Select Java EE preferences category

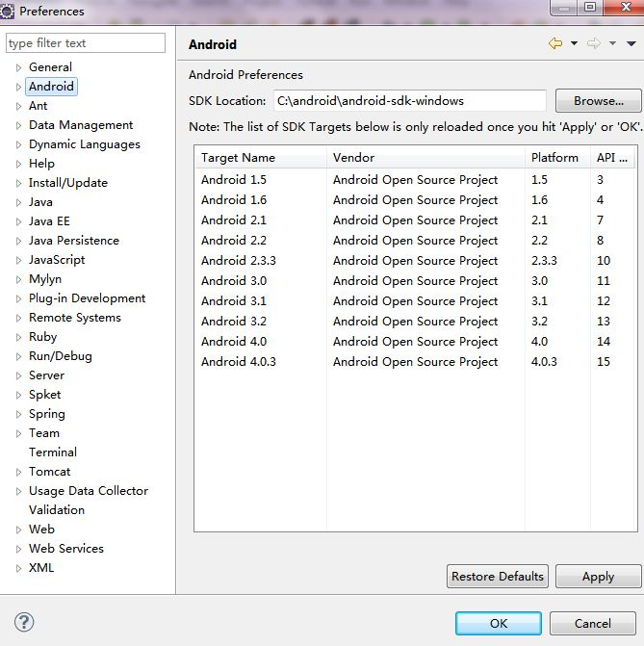coord(49,221)
